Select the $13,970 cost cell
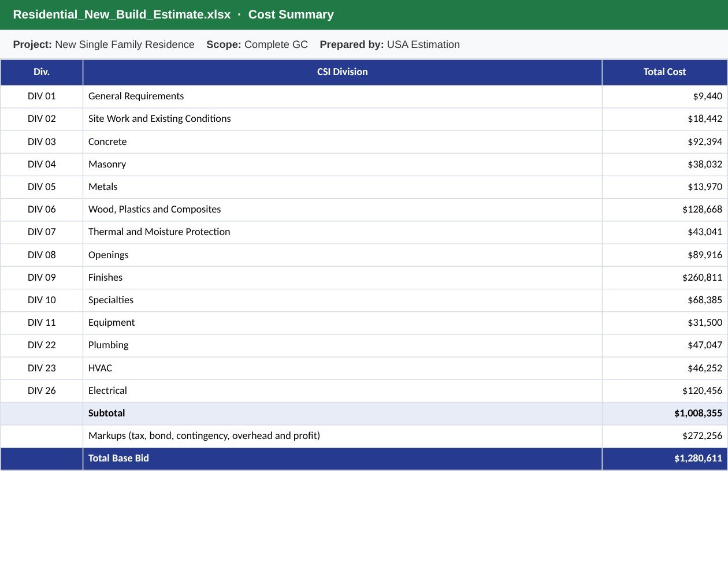The width and height of the screenshot is (728, 566). click(664, 187)
